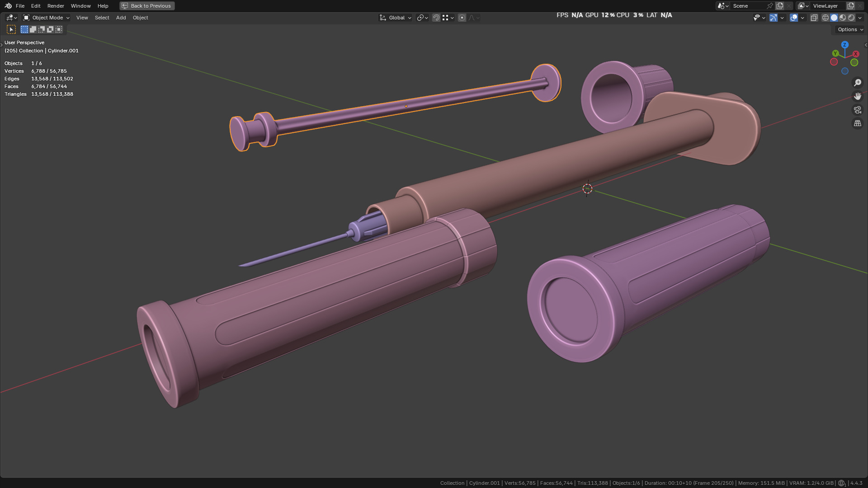Click the ViewLayer name field
Image resolution: width=868 pixels, height=488 pixels.
pos(827,6)
